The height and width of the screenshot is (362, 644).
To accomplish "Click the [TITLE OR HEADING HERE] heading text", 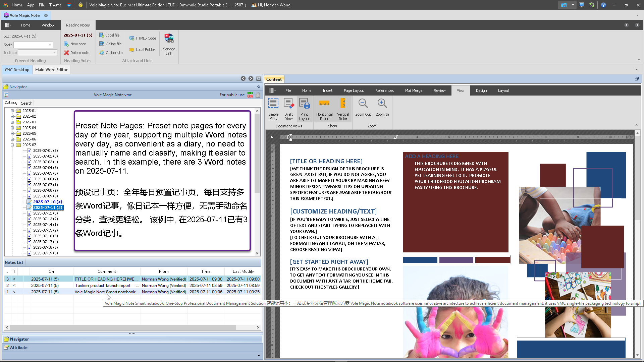I will (326, 162).
